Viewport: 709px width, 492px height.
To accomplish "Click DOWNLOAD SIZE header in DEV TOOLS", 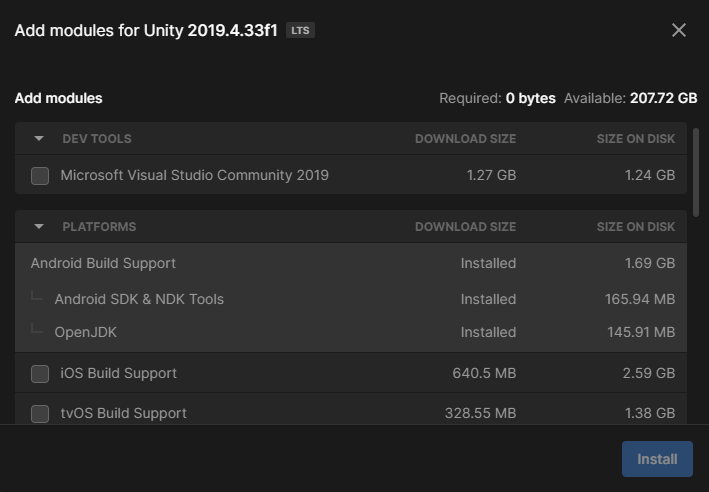I will point(465,138).
